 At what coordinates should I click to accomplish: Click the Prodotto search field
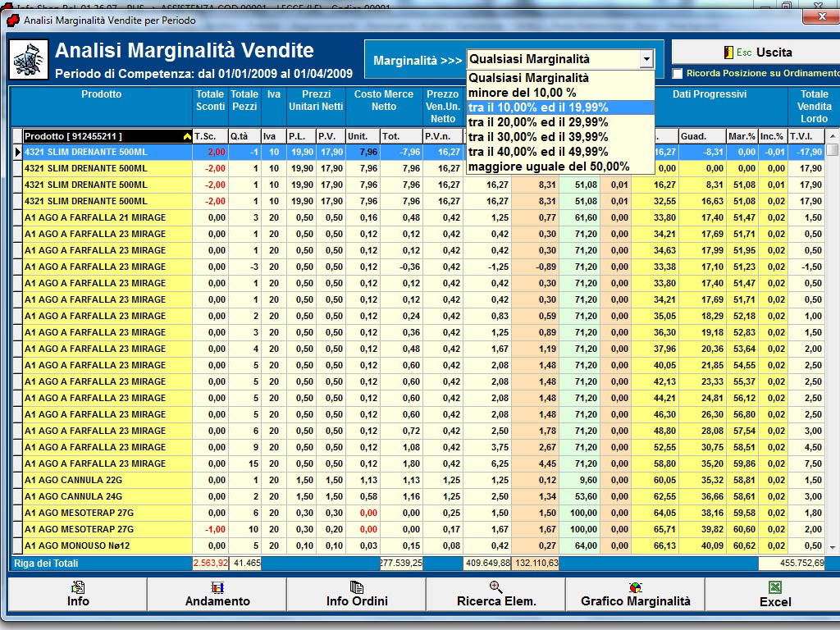(98, 136)
